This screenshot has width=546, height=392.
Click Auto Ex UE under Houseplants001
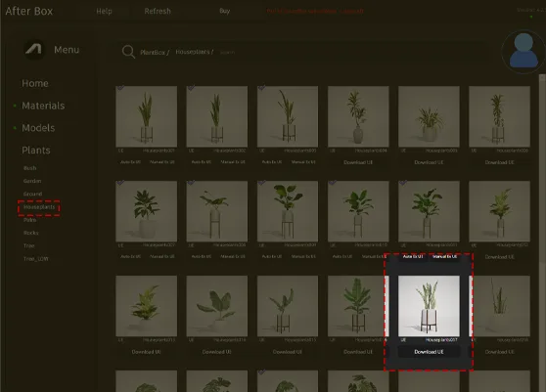click(130, 162)
